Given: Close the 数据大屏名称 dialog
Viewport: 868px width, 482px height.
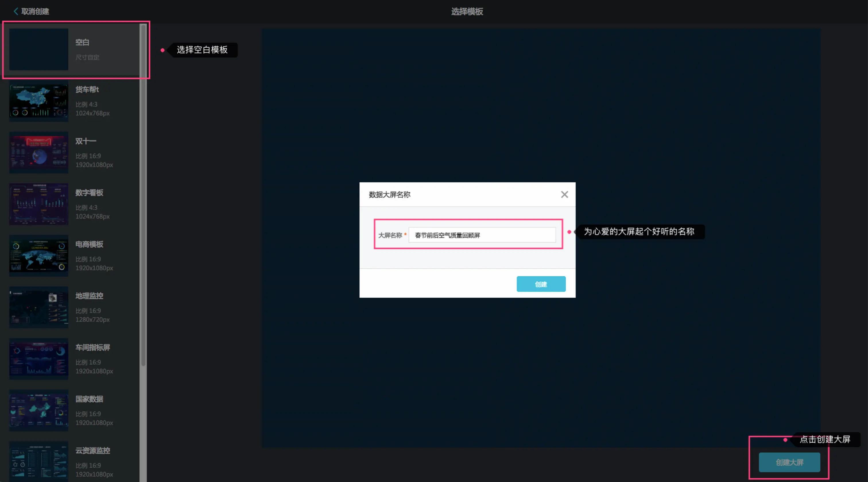Looking at the screenshot, I should pos(564,194).
